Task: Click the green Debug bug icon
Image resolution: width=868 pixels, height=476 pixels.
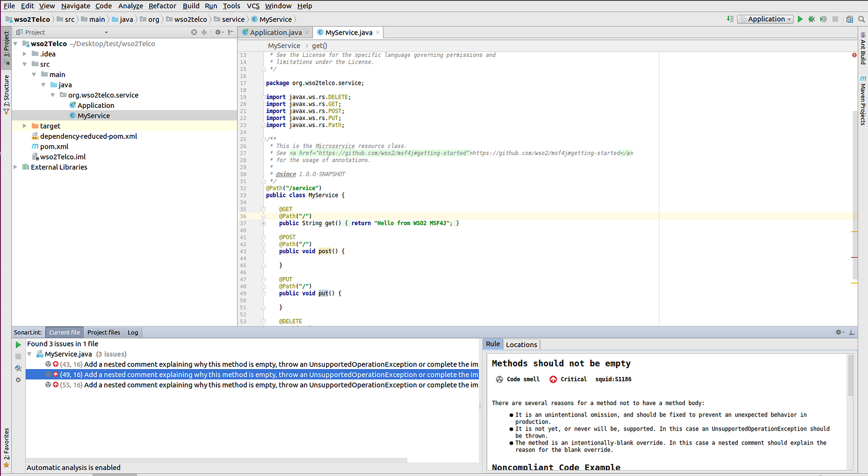Action: pos(812,19)
